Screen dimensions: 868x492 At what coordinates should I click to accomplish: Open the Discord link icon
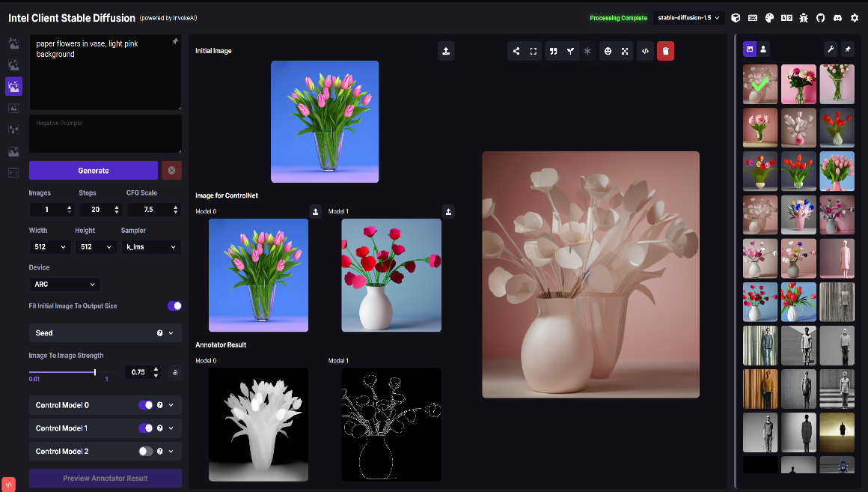tap(837, 18)
